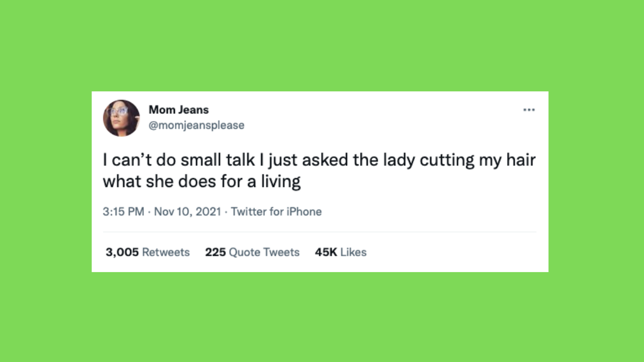Click the @momjeansplease handle
The width and height of the screenshot is (644, 362).
(196, 125)
